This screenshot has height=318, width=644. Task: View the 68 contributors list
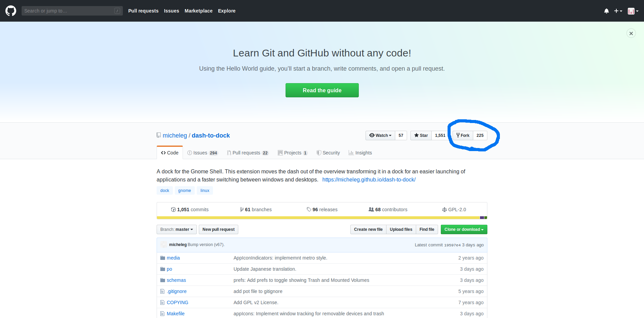[388, 210]
